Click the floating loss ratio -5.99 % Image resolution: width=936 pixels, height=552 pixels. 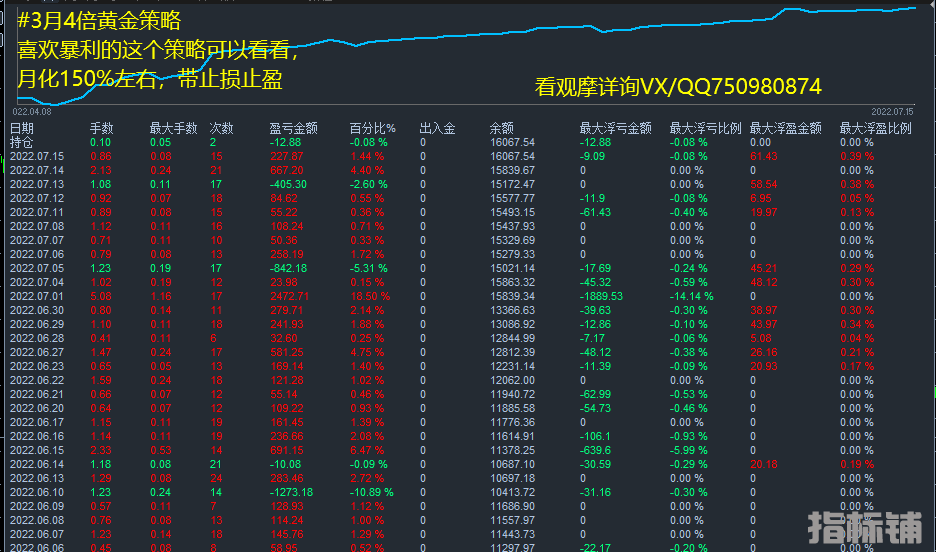(688, 451)
